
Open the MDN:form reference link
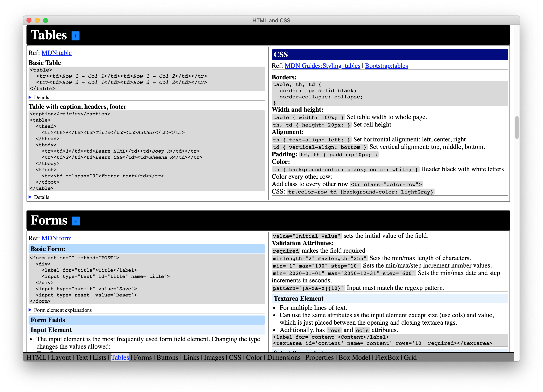point(56,238)
